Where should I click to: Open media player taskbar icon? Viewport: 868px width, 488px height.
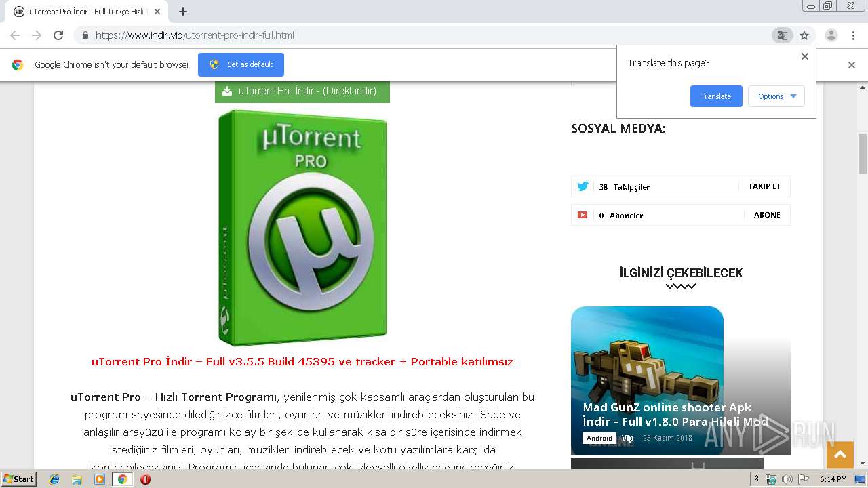(x=100, y=479)
